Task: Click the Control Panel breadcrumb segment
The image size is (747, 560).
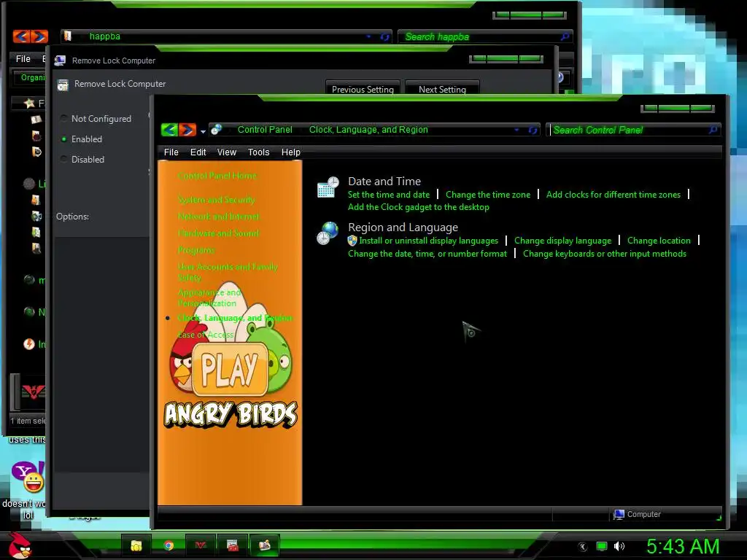Action: click(265, 130)
